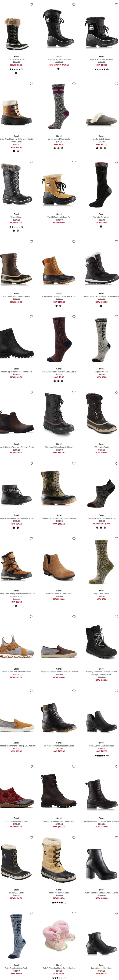Select black swatch under Joan of Arctic Boots
The width and height of the screenshot is (119, 980).
pyautogui.click(x=16, y=73)
